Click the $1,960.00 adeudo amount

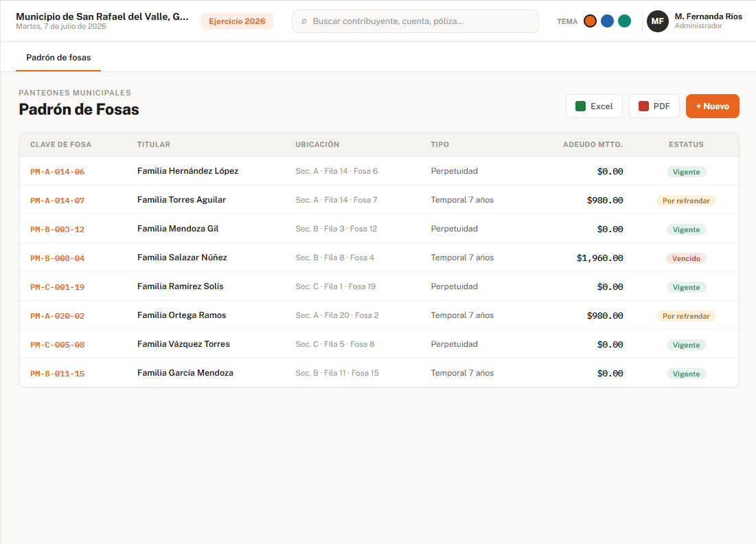pyautogui.click(x=599, y=258)
